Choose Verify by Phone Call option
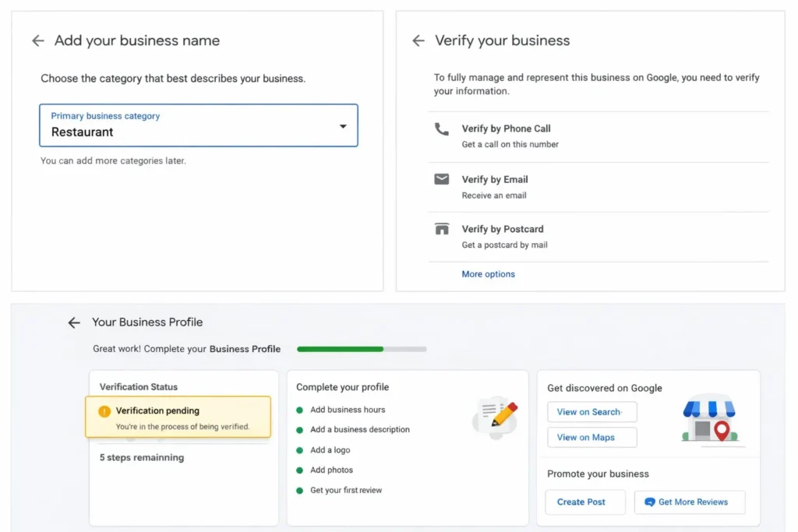This screenshot has height=532, width=798. (x=598, y=136)
